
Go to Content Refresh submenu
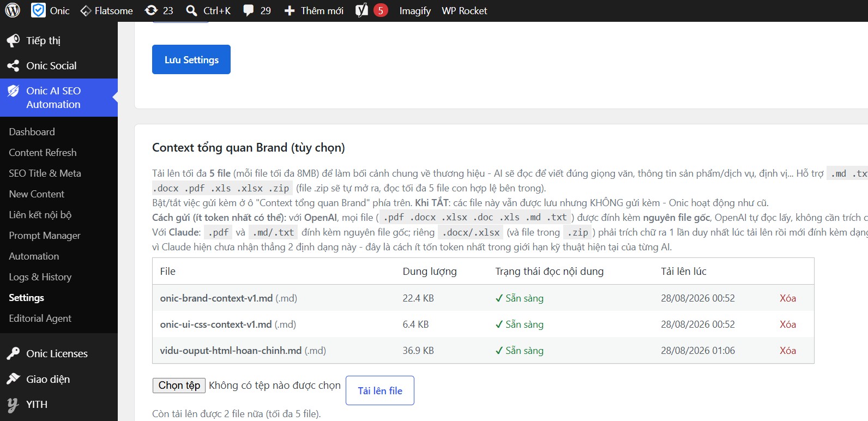click(43, 153)
